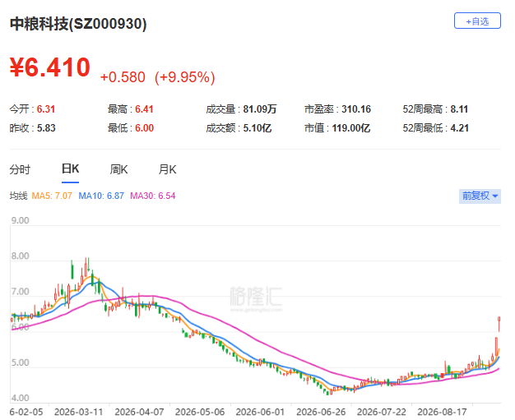The height and width of the screenshot is (420, 515).
Task: Click the 2026-05-06 date axis label
Action: click(x=200, y=412)
